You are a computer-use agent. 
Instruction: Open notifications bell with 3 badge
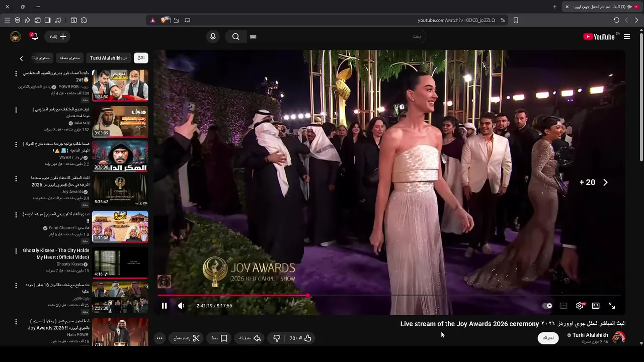pyautogui.click(x=34, y=37)
